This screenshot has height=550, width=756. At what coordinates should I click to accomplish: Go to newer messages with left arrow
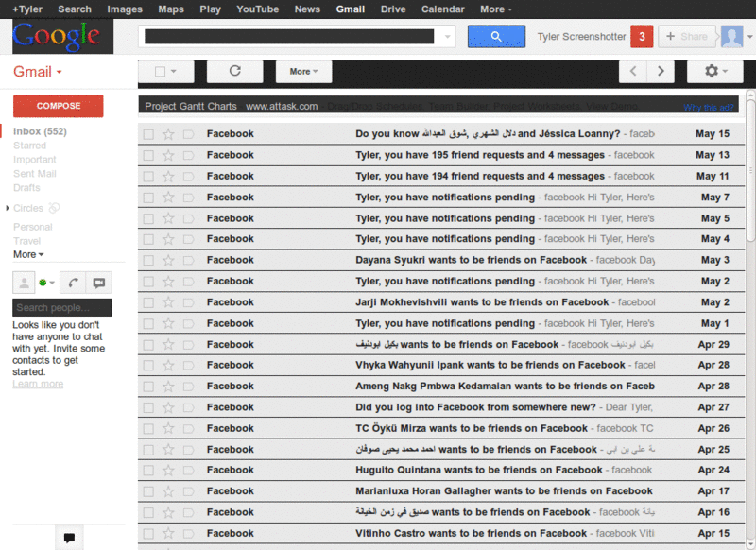(633, 71)
